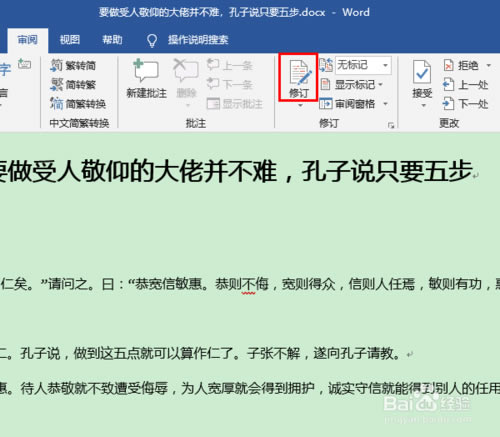Viewport: 500px width, 437px height.
Task: Go to 下一处 next change
Action: click(465, 104)
